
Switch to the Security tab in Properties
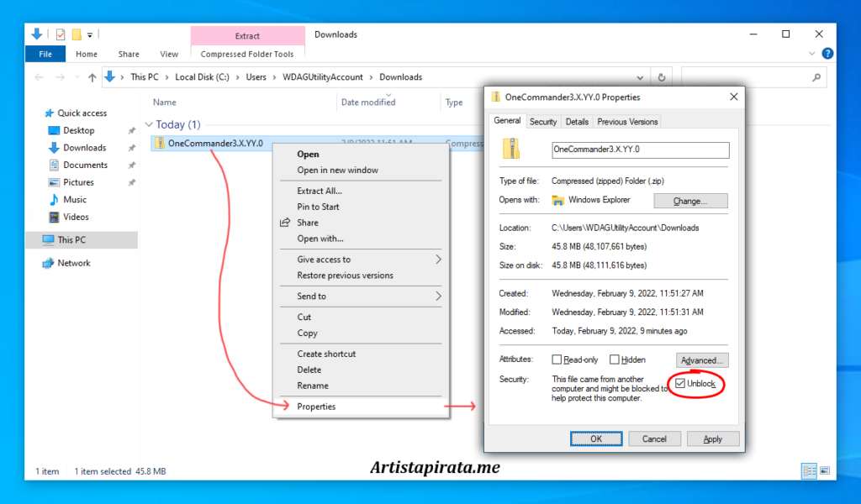click(543, 122)
